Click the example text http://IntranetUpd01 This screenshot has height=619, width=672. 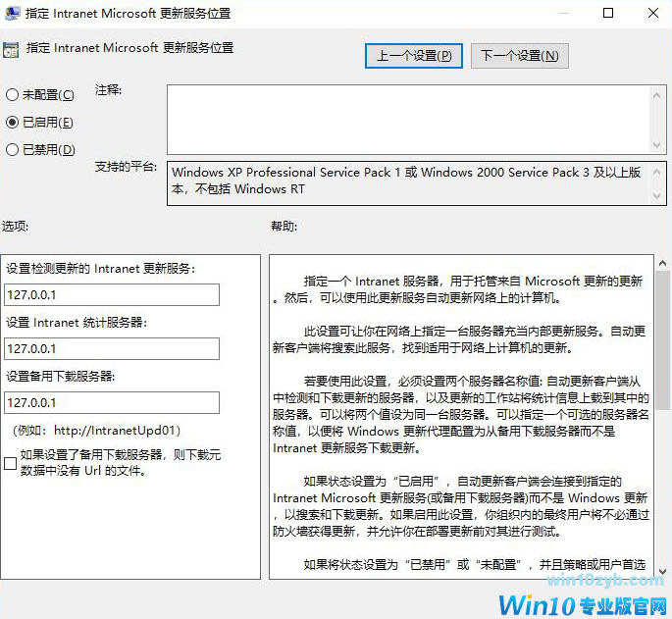click(x=115, y=431)
